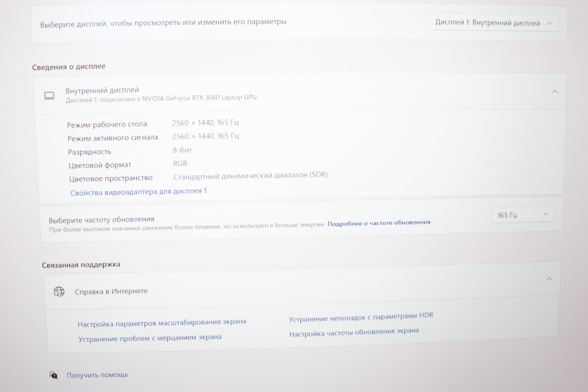Open Настройка частоты обновления экрана link

[x=354, y=333]
